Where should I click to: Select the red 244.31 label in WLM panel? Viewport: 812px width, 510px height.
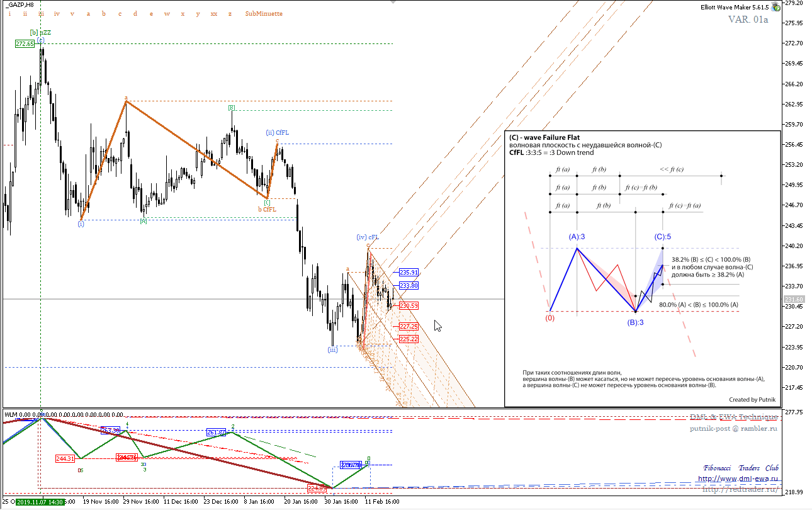tap(65, 458)
